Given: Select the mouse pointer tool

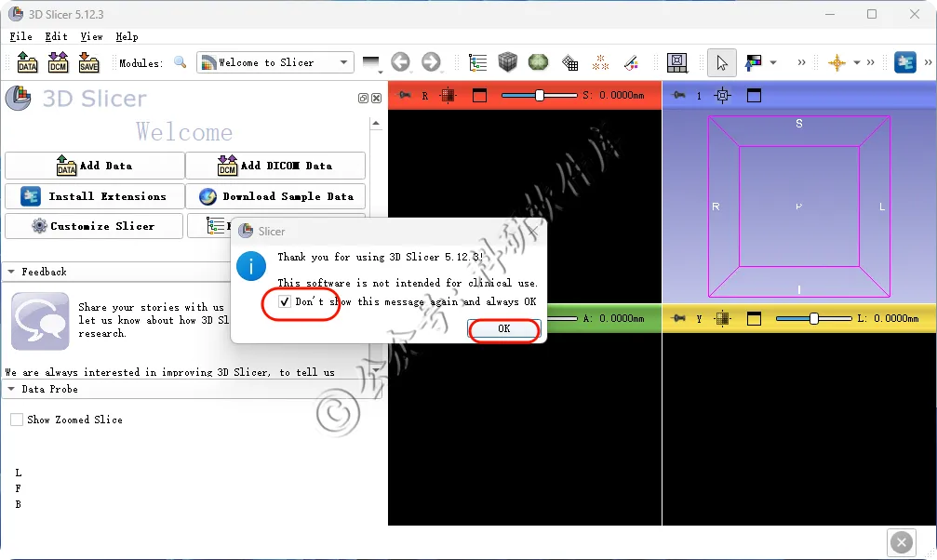Looking at the screenshot, I should tap(721, 62).
